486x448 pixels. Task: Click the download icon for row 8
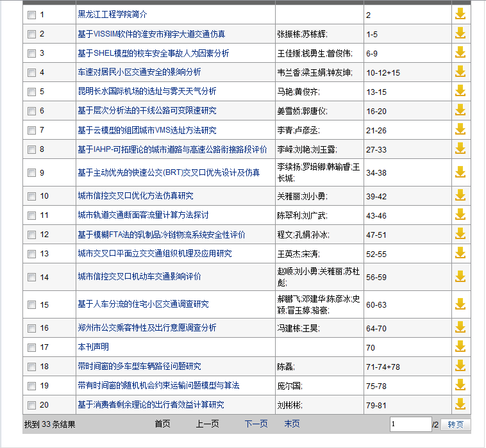pos(460,149)
